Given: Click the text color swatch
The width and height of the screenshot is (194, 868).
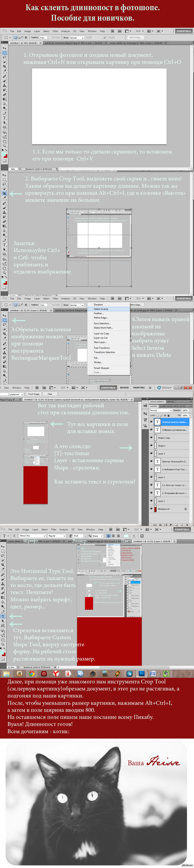Looking at the screenshot, I should pyautogui.click(x=126, y=536).
